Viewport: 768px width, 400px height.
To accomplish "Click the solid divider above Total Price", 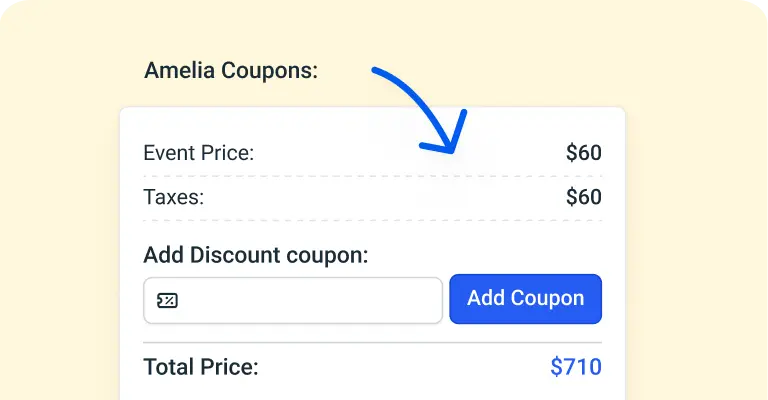I will pos(373,342).
